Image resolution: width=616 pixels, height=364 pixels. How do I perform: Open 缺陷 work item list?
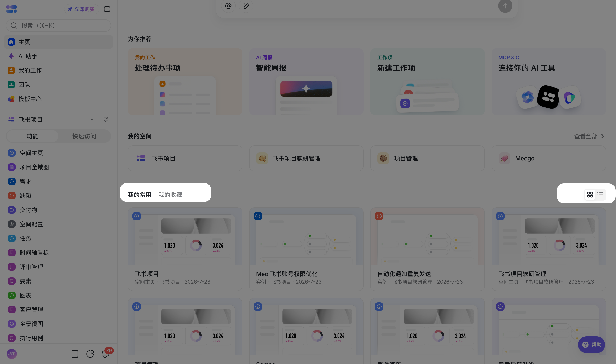(x=58, y=195)
